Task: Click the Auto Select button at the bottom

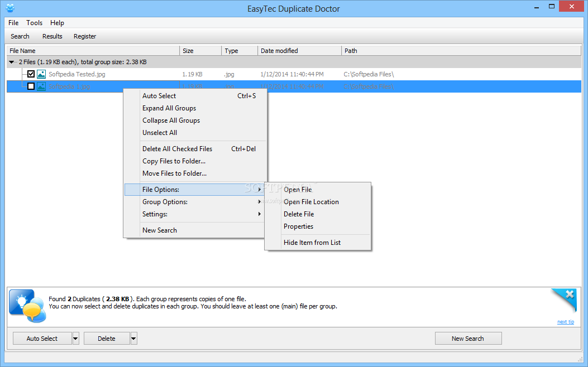Action: (42, 339)
